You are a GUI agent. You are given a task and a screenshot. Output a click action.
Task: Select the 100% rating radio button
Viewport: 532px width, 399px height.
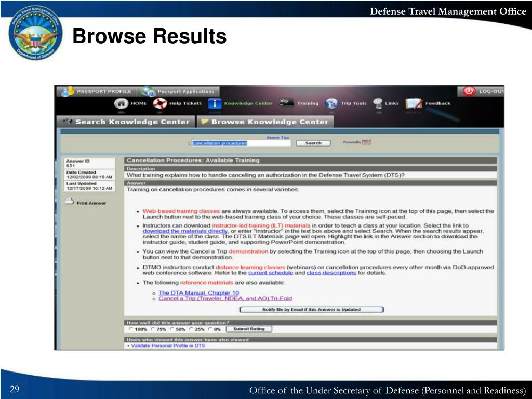click(x=131, y=329)
